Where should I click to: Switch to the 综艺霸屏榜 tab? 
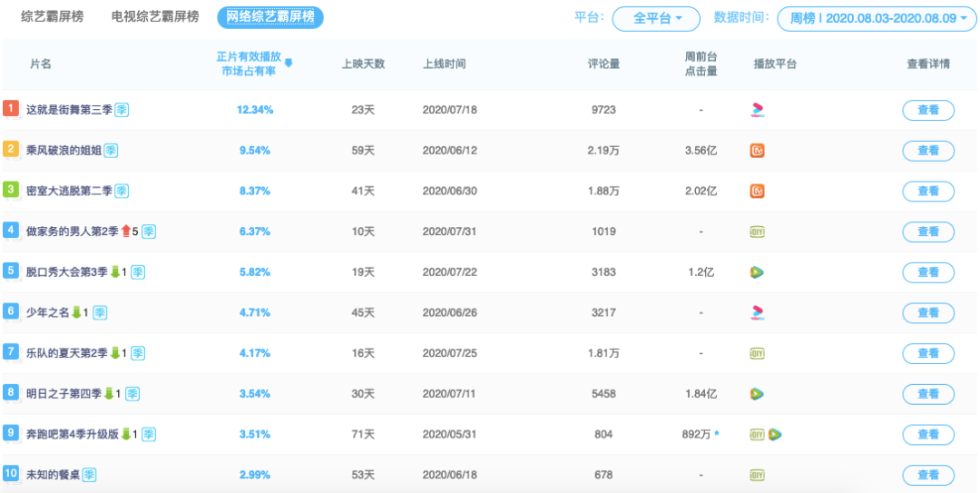click(52, 17)
